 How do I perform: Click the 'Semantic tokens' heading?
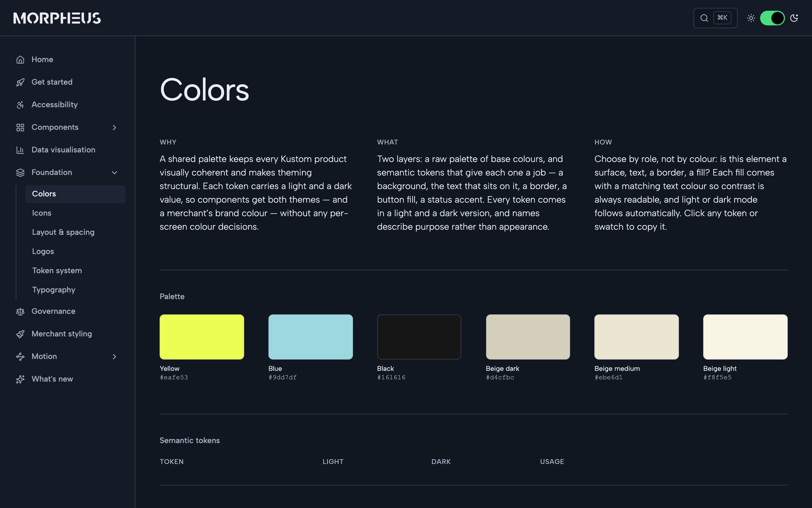189,441
